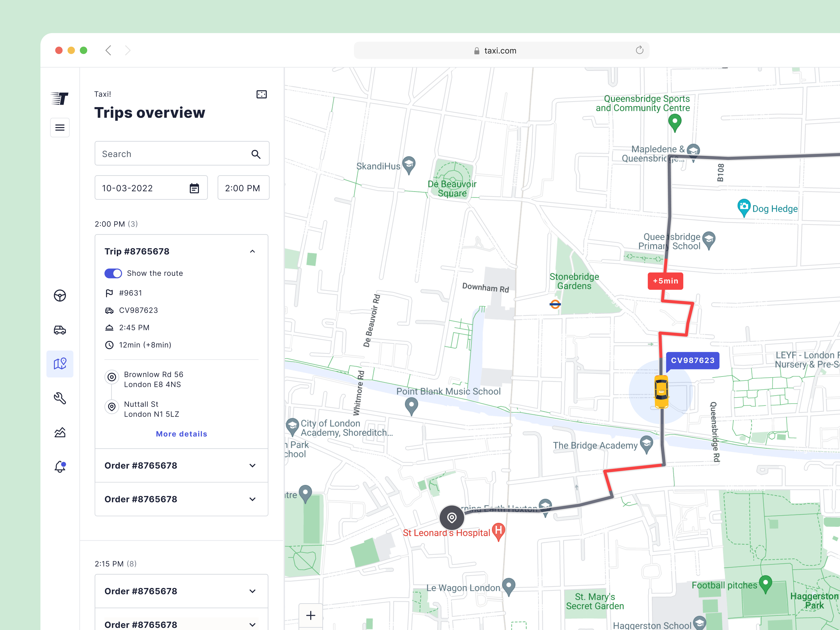Click the More details link
840x630 pixels.
tap(182, 434)
